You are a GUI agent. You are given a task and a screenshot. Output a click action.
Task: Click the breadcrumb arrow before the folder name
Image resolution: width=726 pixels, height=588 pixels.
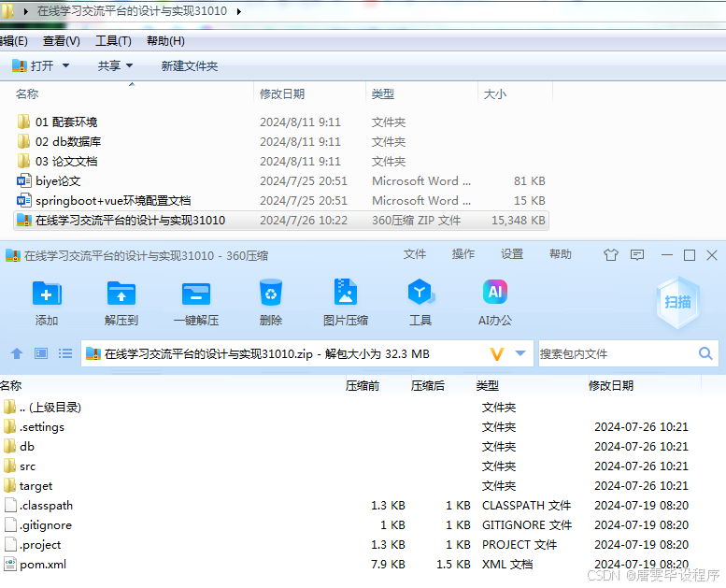coord(26,11)
